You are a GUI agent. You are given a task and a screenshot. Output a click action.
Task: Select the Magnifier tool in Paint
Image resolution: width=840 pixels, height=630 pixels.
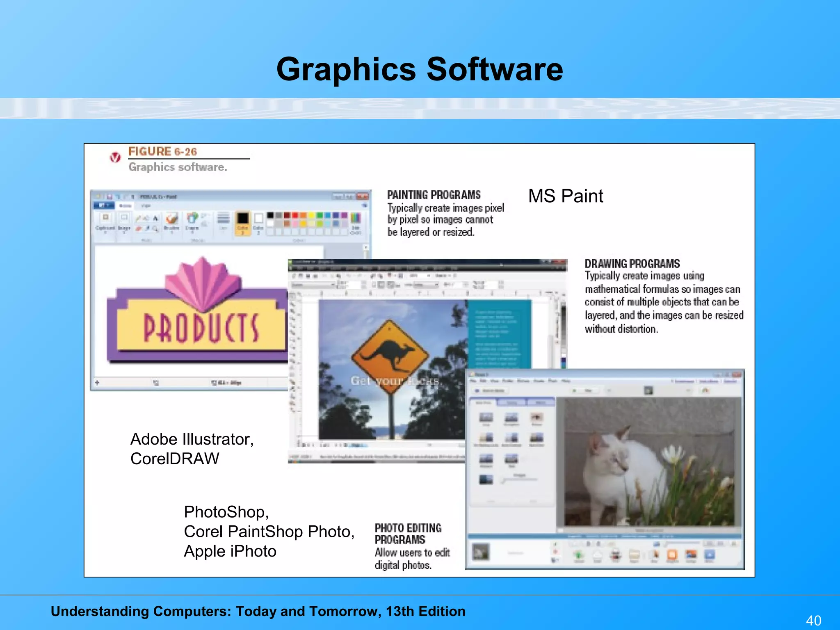[x=155, y=229]
